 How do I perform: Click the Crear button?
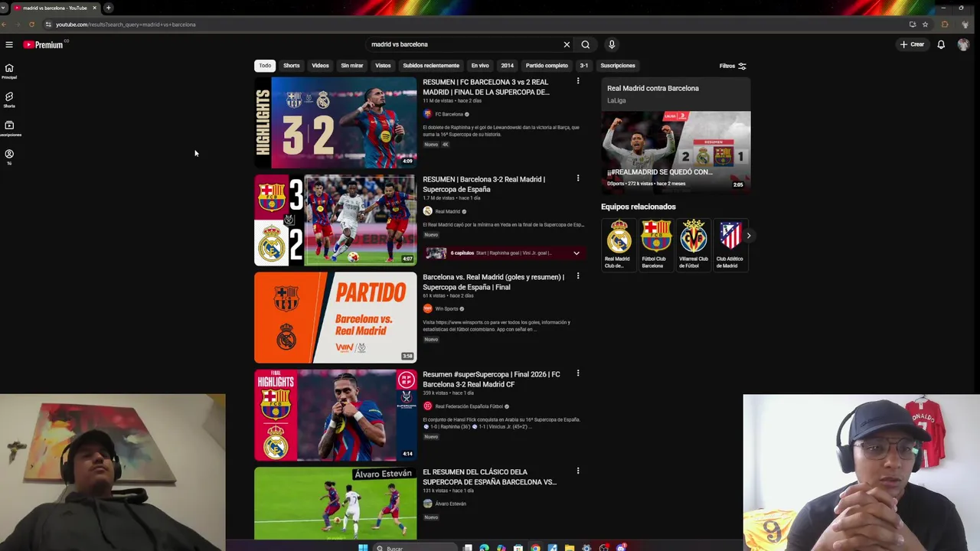(x=912, y=44)
